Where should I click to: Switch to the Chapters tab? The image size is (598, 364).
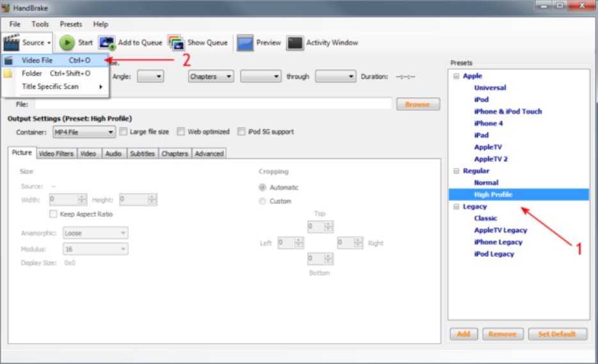pos(175,154)
